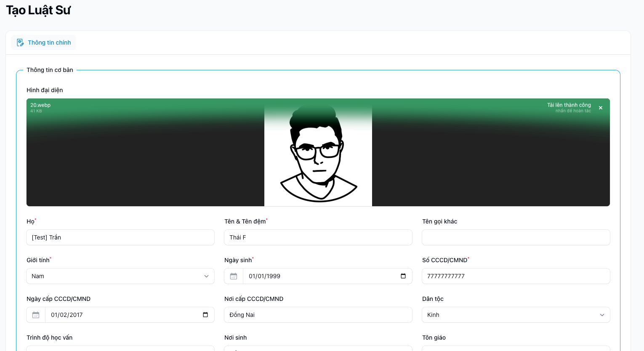Viewport: 644px width, 351px height.
Task: Click the Thông tin chính tab icon
Action: tap(20, 43)
